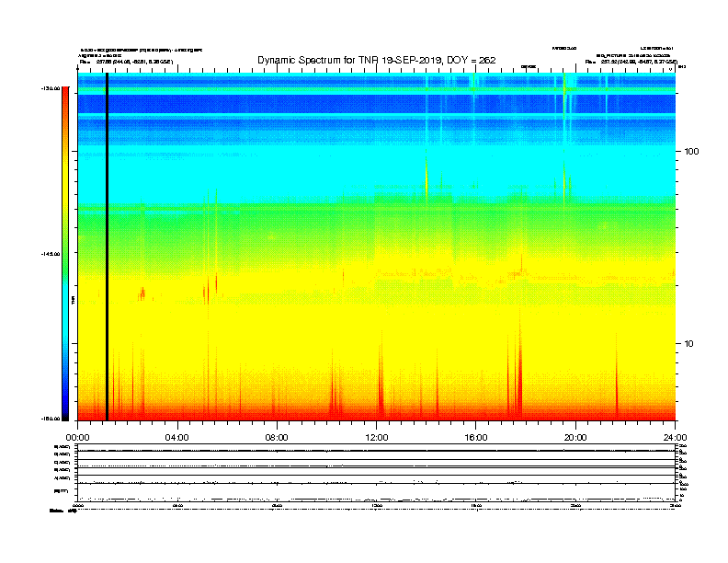Click the 04:00 time axis label
Screen dimensions: 728x563
(x=177, y=438)
